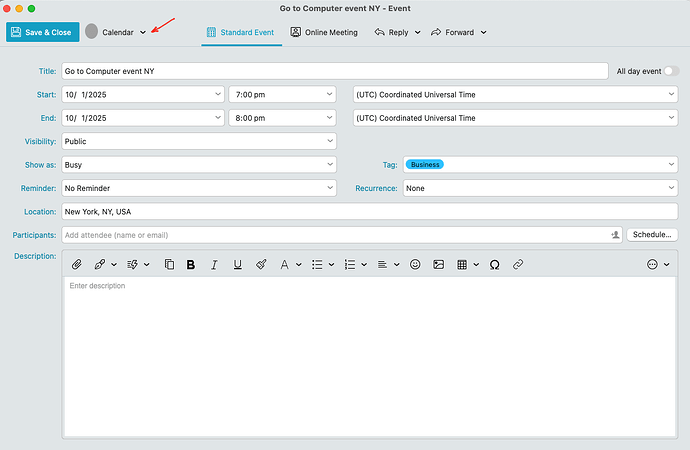Open the emoji smiley picker
The image size is (690, 450).
tap(415, 264)
